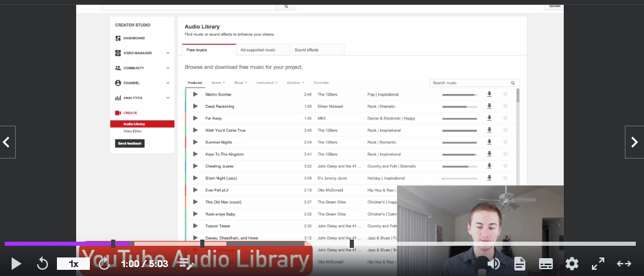Go to the previous lecture arrow
Viewport: 644px width, 276px height.
click(8, 142)
